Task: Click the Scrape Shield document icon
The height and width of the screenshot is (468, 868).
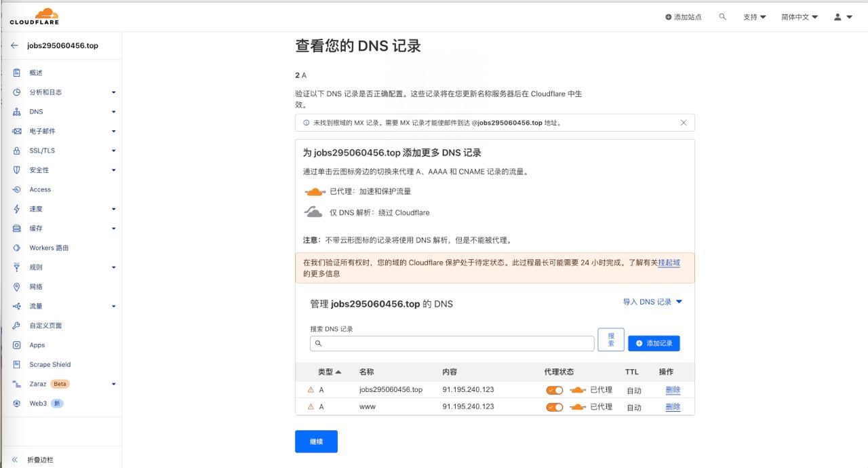Action: (x=17, y=365)
